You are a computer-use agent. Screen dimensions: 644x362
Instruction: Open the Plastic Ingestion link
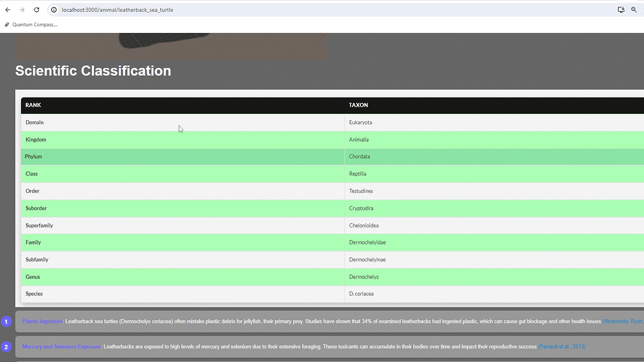[42, 321]
